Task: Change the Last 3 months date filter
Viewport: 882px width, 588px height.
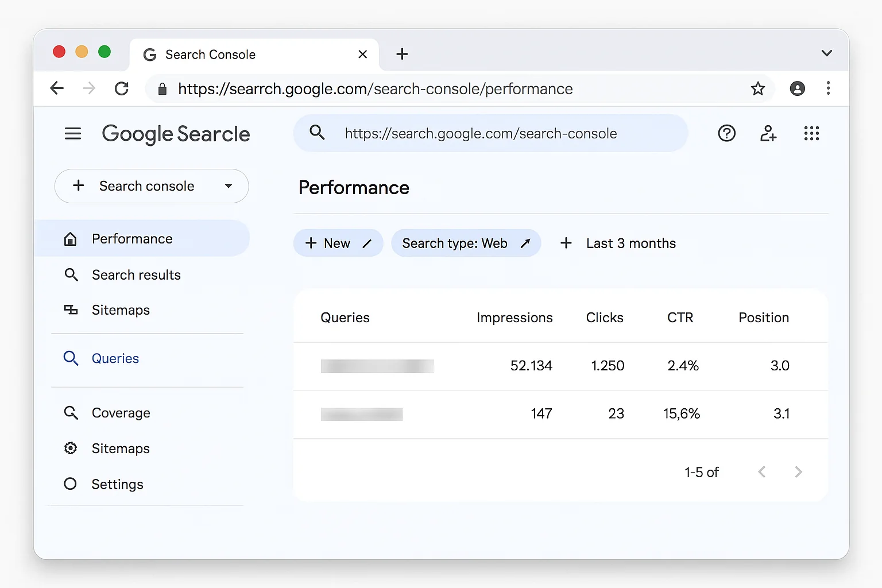Action: pyautogui.click(x=630, y=243)
